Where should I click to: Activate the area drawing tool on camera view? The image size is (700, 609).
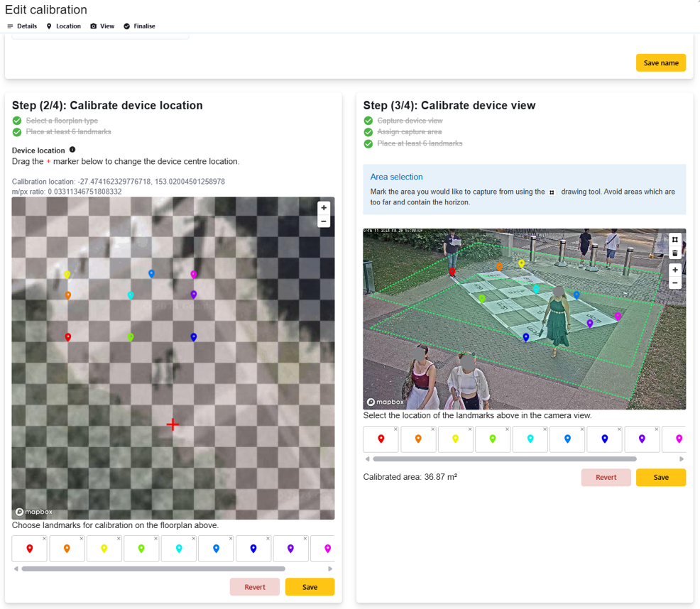click(675, 240)
